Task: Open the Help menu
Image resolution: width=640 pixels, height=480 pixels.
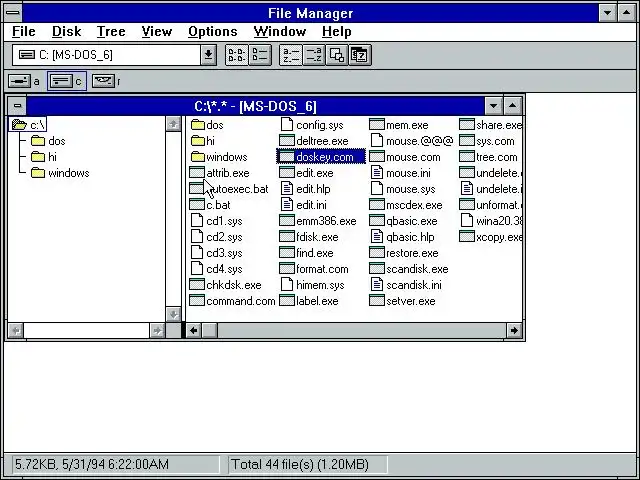Action: coord(337,31)
